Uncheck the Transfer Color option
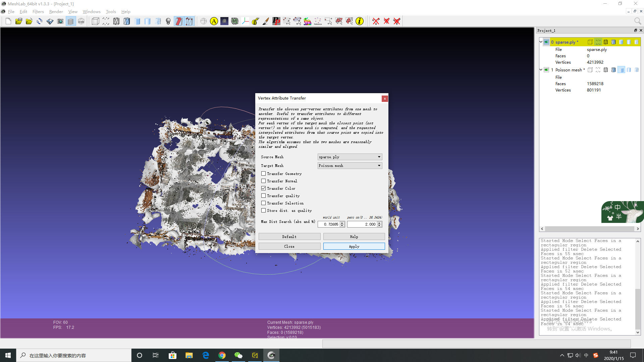Screen dimensions: 644x362 pos(264,188)
